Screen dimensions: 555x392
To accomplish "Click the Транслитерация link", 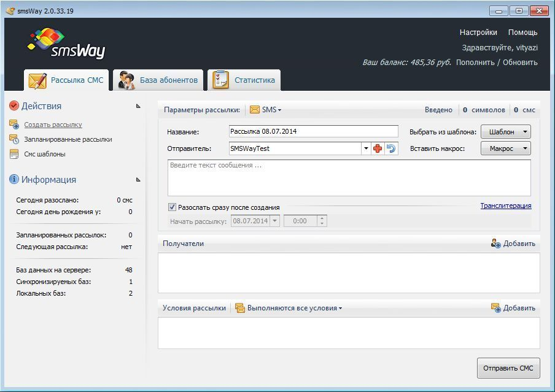I will tap(505, 206).
